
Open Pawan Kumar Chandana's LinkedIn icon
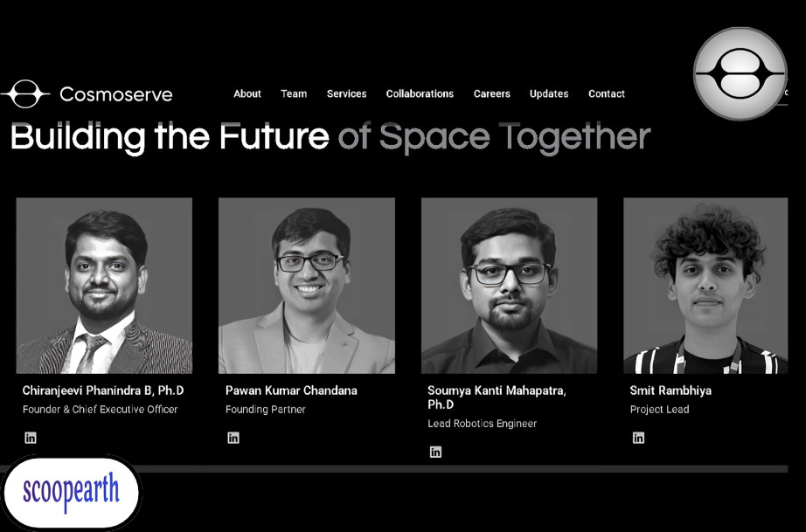click(x=233, y=438)
